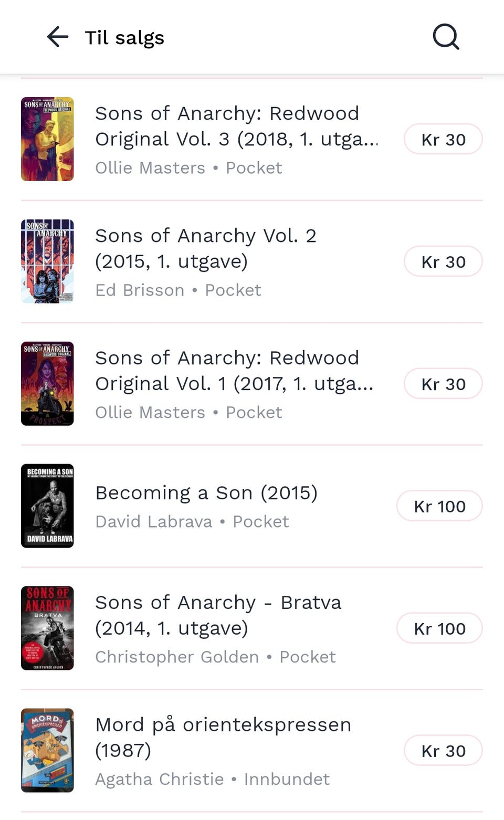
Task: Tap Becoming a Son book cover
Action: tap(47, 506)
